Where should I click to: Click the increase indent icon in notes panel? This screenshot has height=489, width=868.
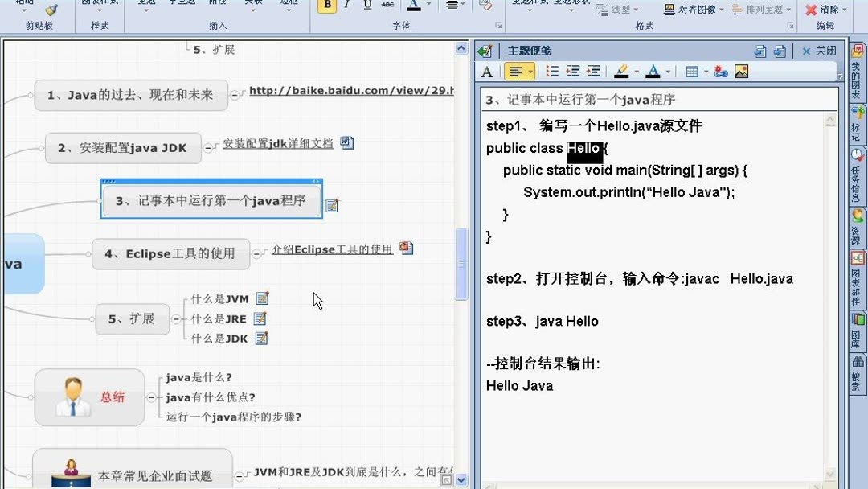[596, 71]
